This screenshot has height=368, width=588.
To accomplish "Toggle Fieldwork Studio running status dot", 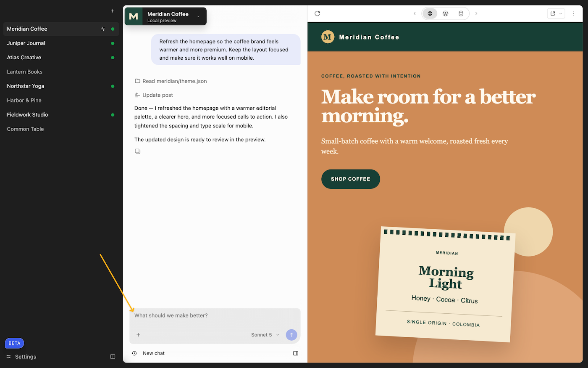I will [113, 115].
